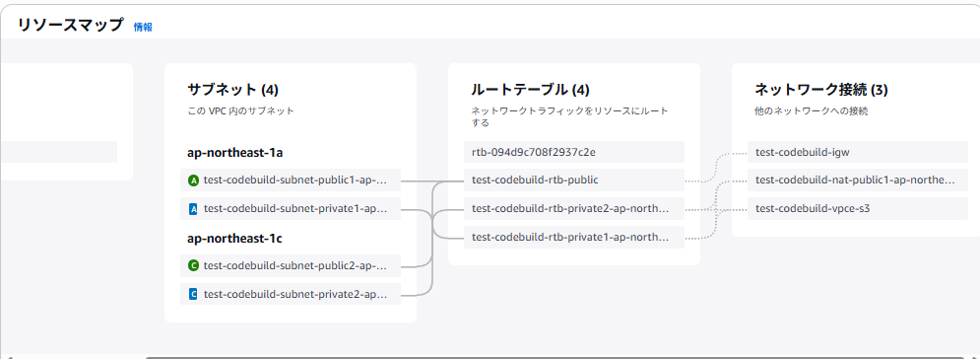
Task: Click the blue C icon of private2 subnet
Action: click(x=193, y=294)
